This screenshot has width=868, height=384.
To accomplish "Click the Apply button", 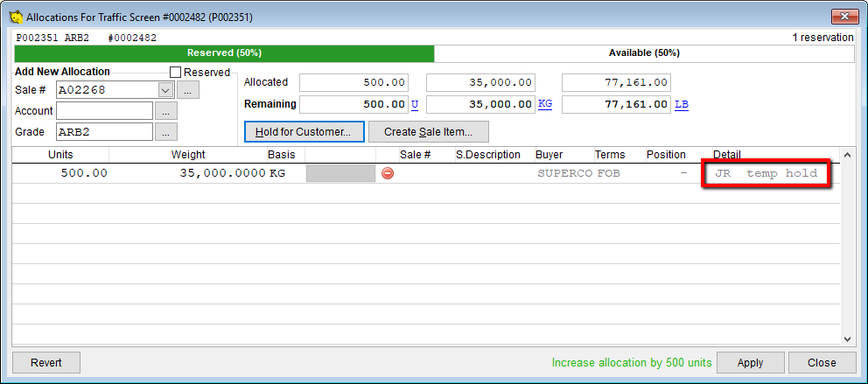I will [750, 362].
